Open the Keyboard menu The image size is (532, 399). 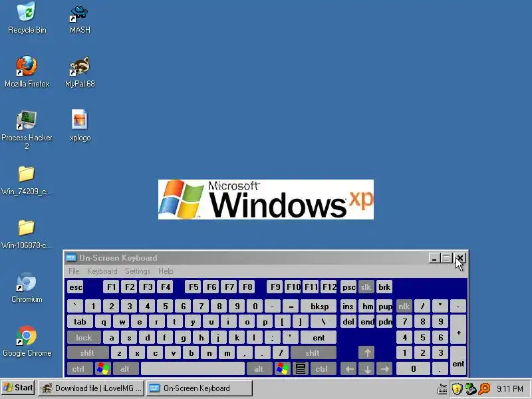point(102,271)
